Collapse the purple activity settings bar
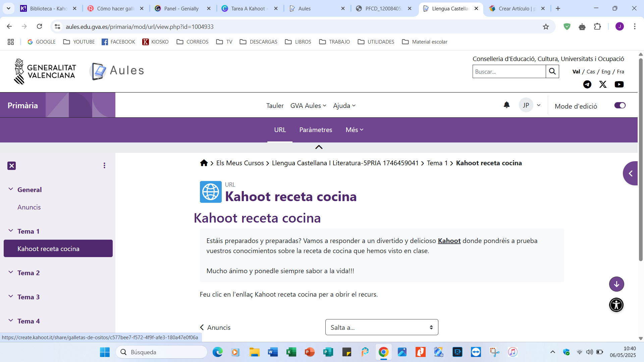Viewport: 644px width, 362px height. [318, 147]
